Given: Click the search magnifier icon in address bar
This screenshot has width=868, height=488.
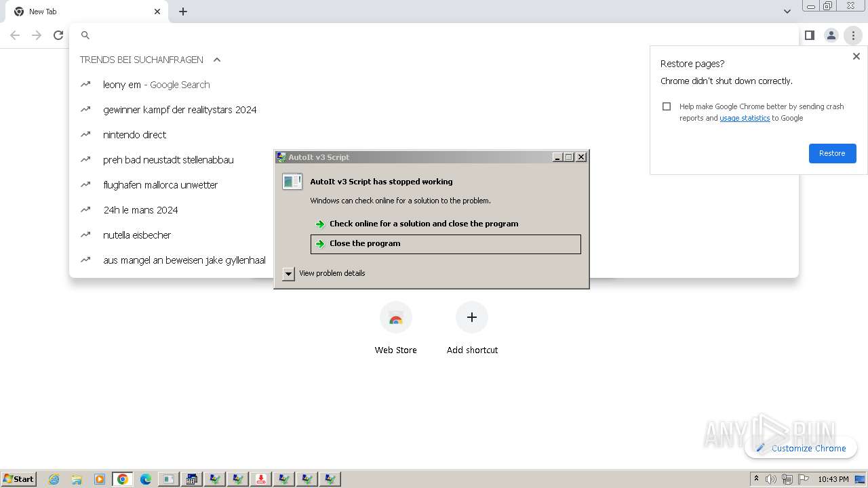Looking at the screenshot, I should (x=85, y=35).
